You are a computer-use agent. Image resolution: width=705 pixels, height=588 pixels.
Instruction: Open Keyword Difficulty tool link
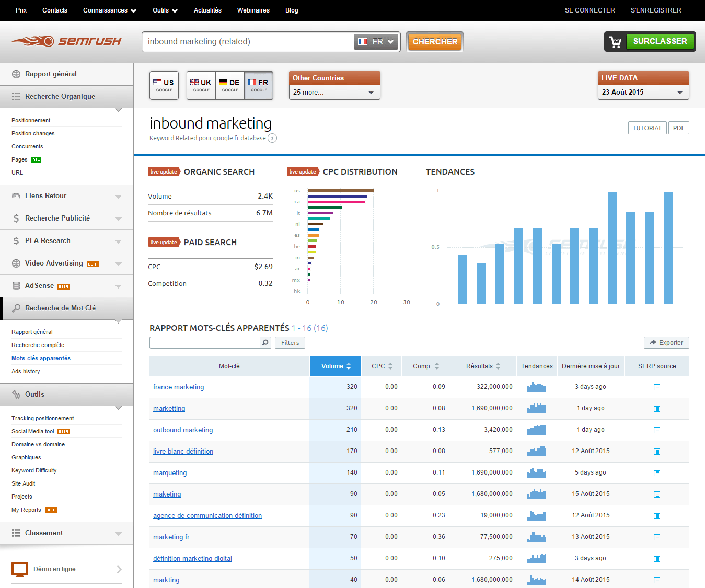(x=34, y=470)
